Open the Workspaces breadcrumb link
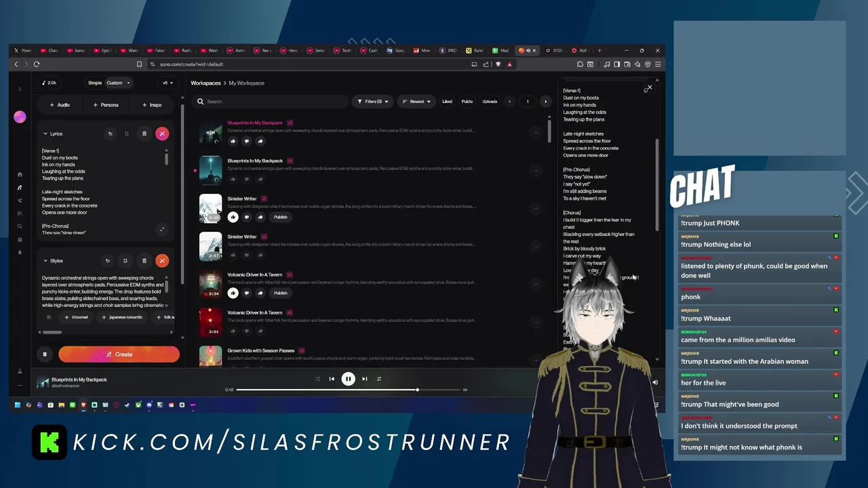This screenshot has height=488, width=868. (x=205, y=83)
